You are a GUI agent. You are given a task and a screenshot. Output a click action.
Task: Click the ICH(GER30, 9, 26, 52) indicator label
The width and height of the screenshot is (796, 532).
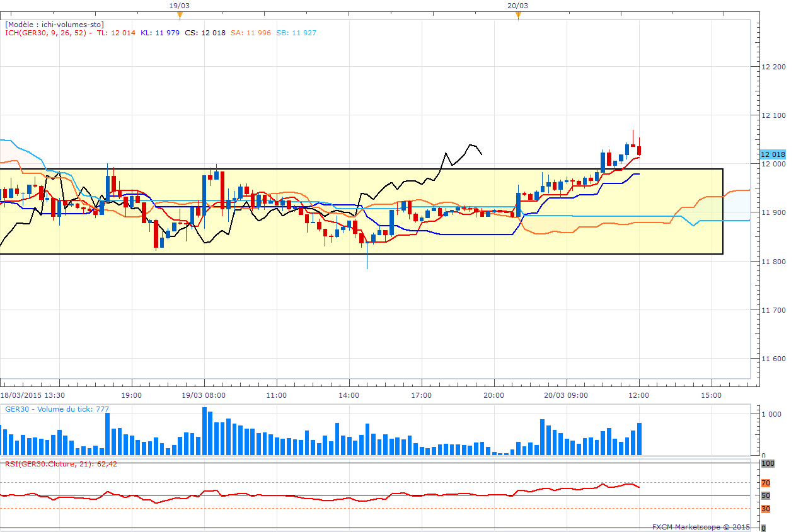pyautogui.click(x=47, y=33)
